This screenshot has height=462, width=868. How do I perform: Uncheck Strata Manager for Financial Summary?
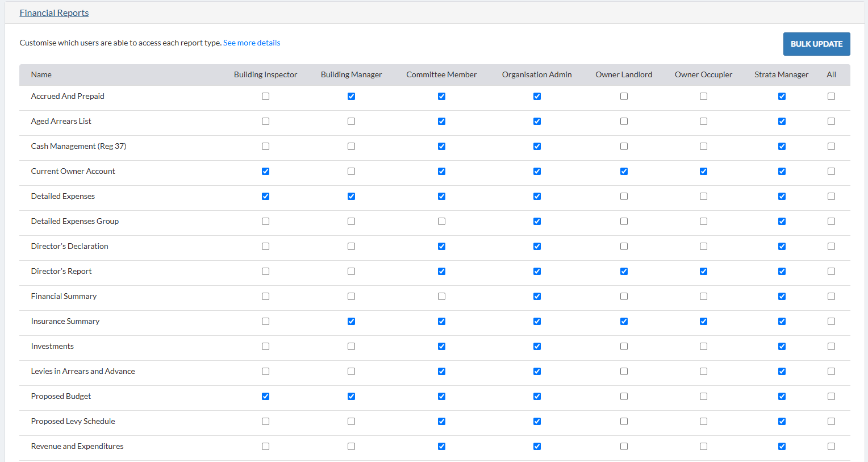pyautogui.click(x=782, y=296)
